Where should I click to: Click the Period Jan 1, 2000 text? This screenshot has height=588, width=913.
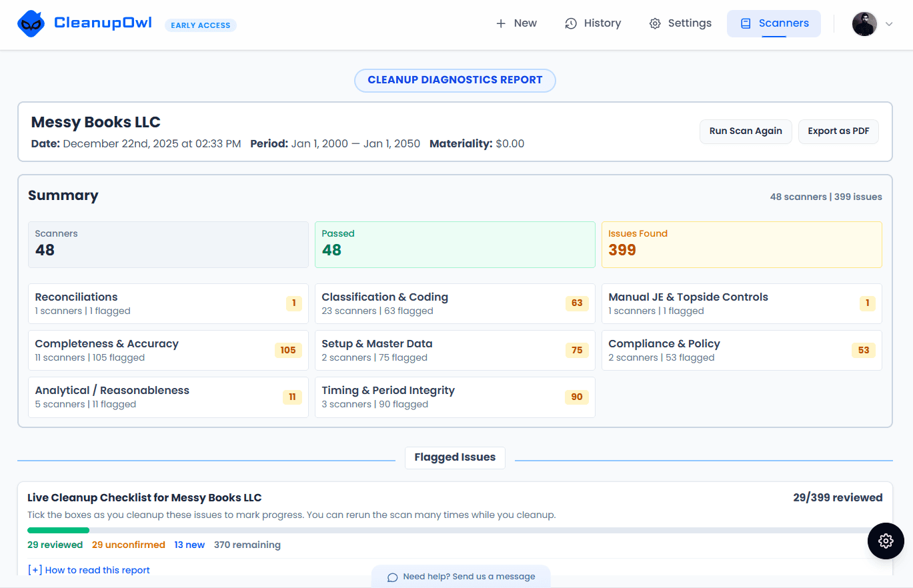[335, 143]
